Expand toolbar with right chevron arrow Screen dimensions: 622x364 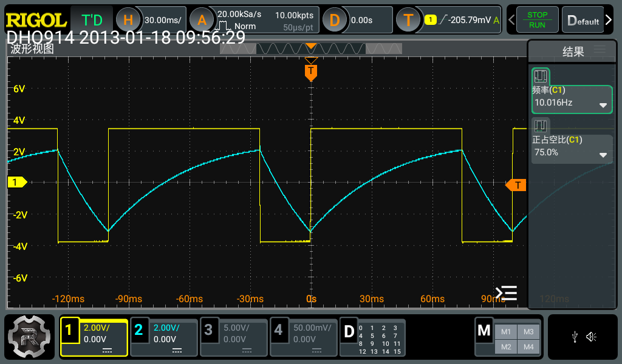coord(609,20)
